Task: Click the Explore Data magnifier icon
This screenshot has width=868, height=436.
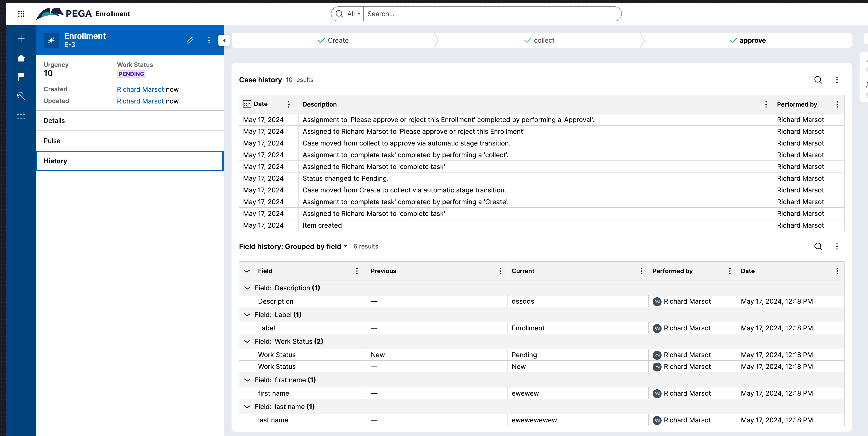Action: tap(21, 96)
